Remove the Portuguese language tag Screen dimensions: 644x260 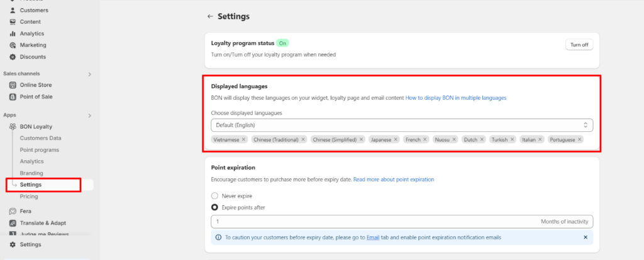(579, 139)
